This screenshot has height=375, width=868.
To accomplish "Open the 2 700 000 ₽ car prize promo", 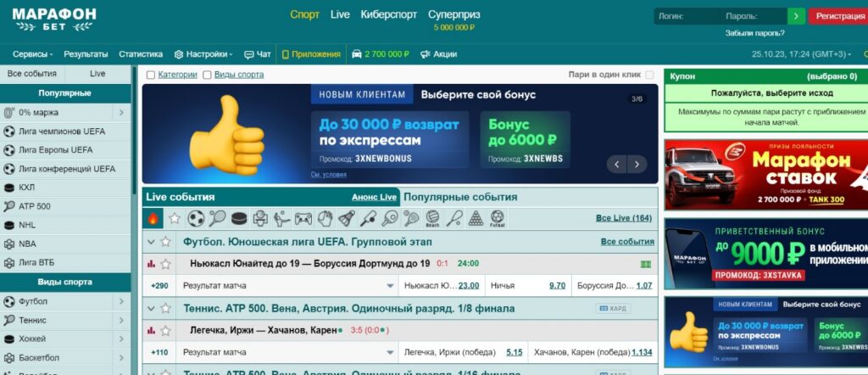I will [381, 54].
